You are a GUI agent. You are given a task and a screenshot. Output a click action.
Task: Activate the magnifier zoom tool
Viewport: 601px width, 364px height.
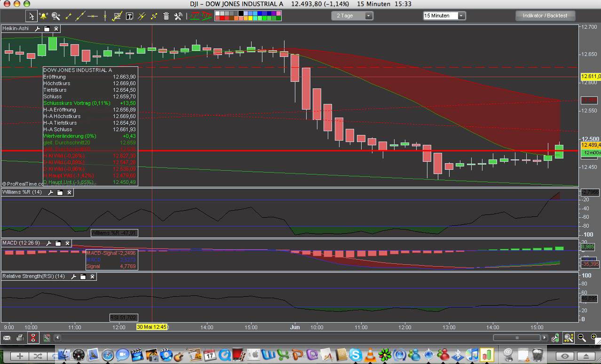[x=56, y=16]
